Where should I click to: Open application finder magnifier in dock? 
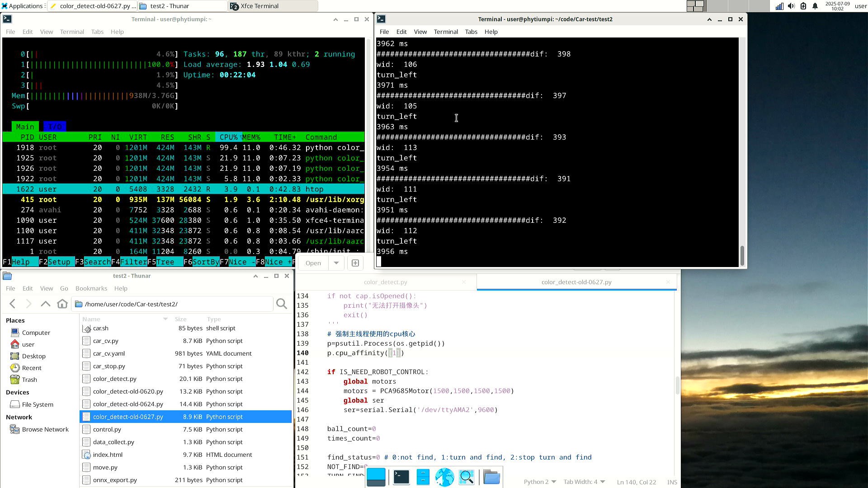(x=467, y=477)
